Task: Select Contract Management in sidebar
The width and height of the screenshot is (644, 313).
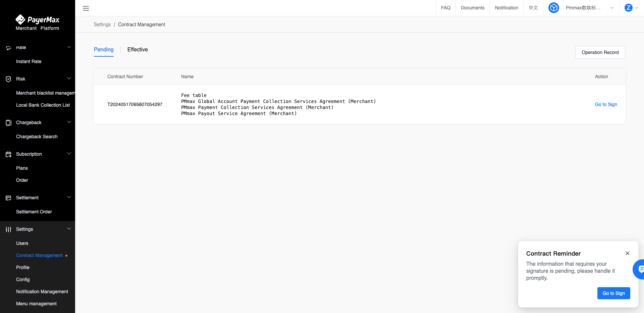Action: [39, 256]
